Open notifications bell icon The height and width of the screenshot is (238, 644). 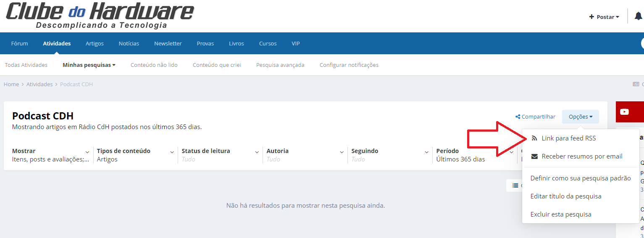coord(638,16)
